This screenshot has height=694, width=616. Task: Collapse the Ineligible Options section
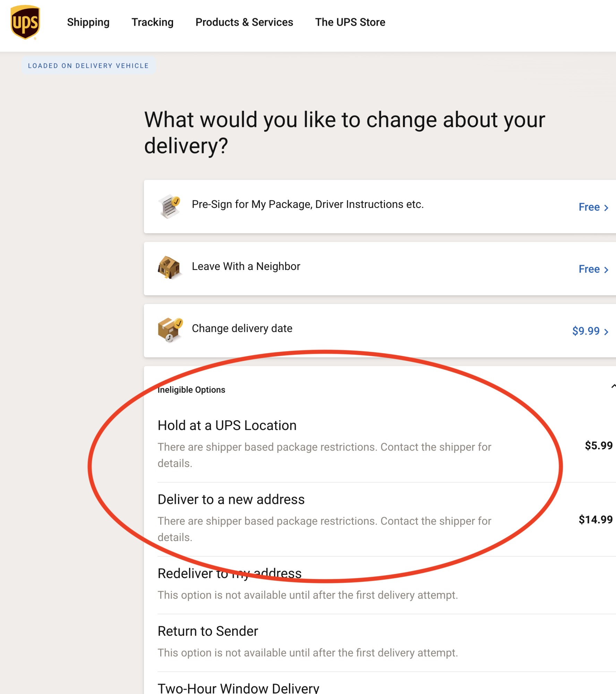(613, 386)
